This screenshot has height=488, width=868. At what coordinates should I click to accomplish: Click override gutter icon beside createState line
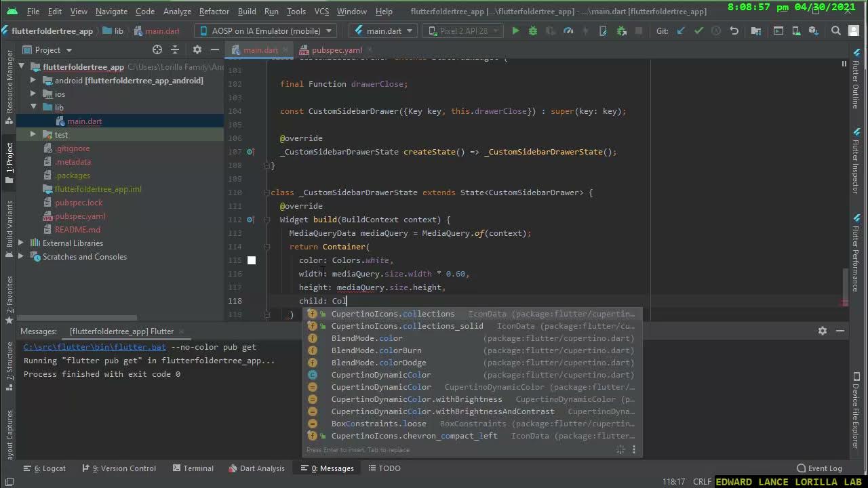(250, 152)
